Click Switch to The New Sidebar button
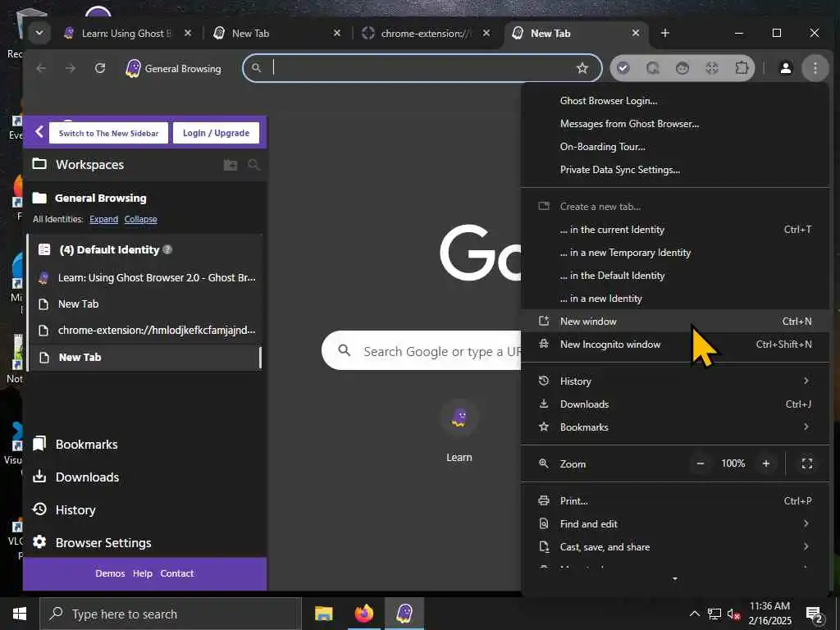Screen dimensions: 840x630 (108, 133)
